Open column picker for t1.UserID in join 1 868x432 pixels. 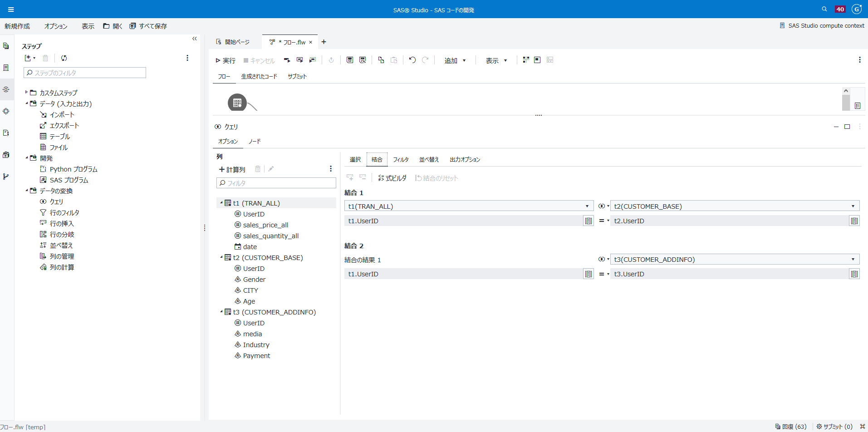[588, 221]
